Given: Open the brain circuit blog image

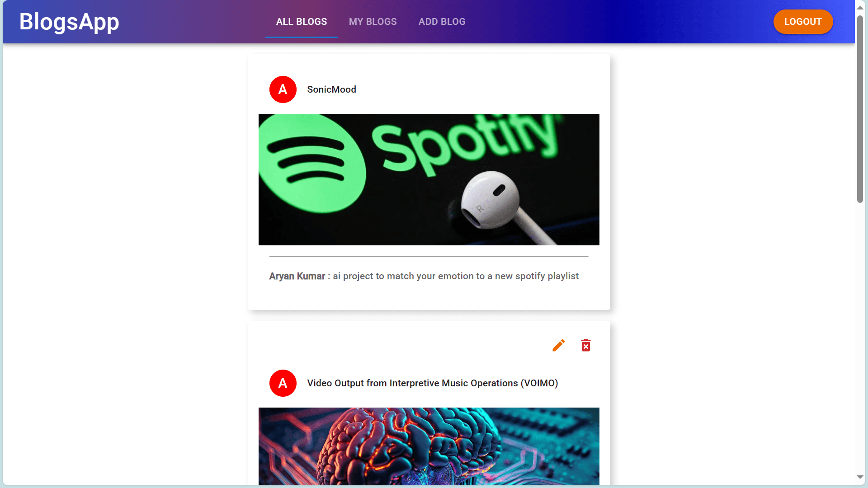Looking at the screenshot, I should click(429, 446).
